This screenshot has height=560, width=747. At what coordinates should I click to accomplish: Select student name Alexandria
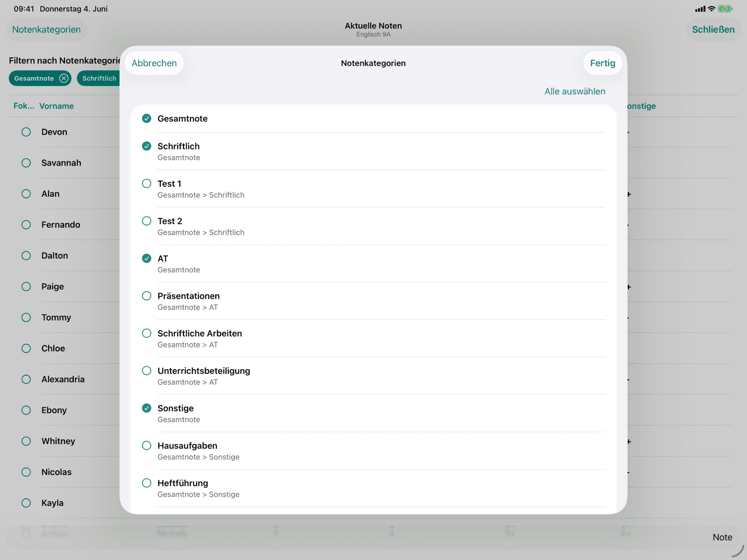[63, 379]
